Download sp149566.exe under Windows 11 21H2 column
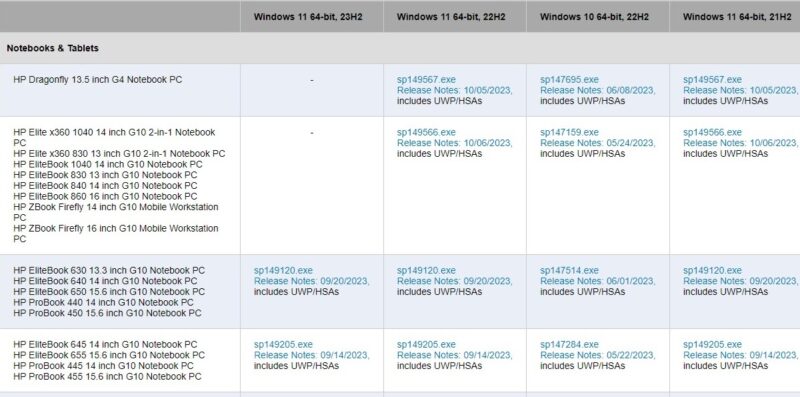Screen dimensions: 800x397 712,132
